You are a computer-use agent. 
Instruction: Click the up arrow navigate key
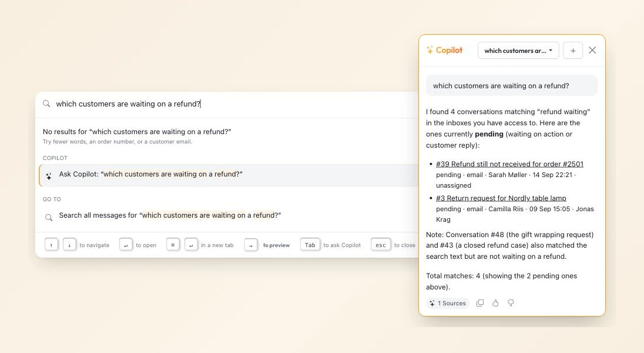point(51,245)
